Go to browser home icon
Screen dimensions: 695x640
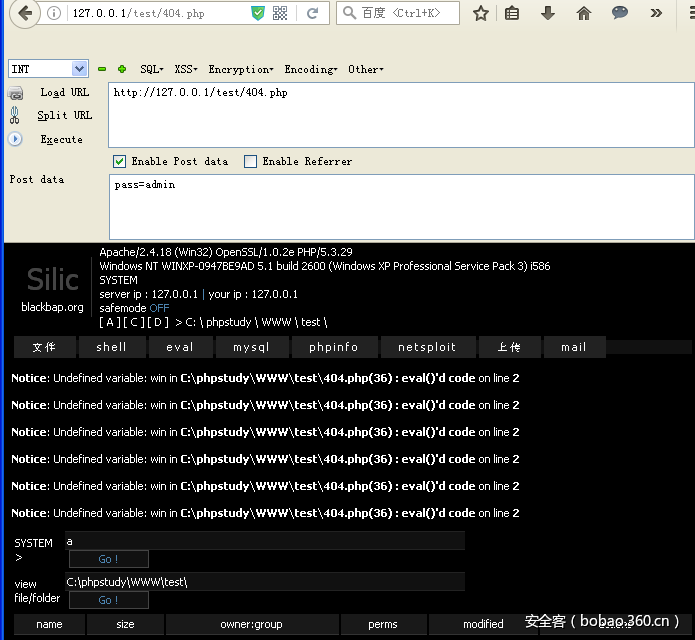coord(584,14)
